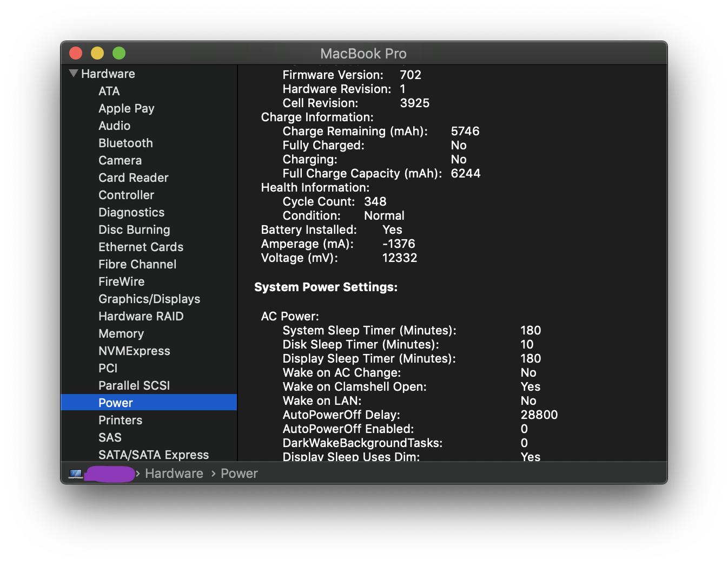Click the redacted computer name in path bar

tap(110, 474)
